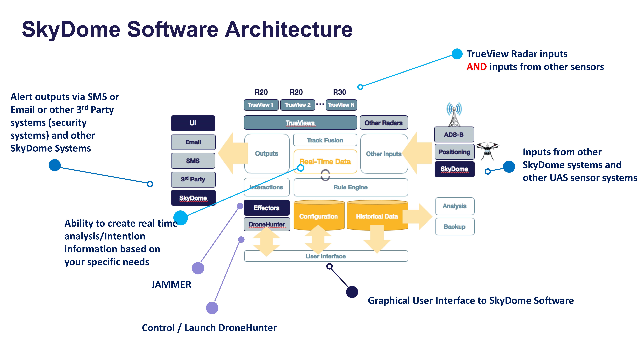This screenshot has height=343, width=644.
Task: Click the light blue dot beside TrueView Radar inputs
Action: coord(457,54)
